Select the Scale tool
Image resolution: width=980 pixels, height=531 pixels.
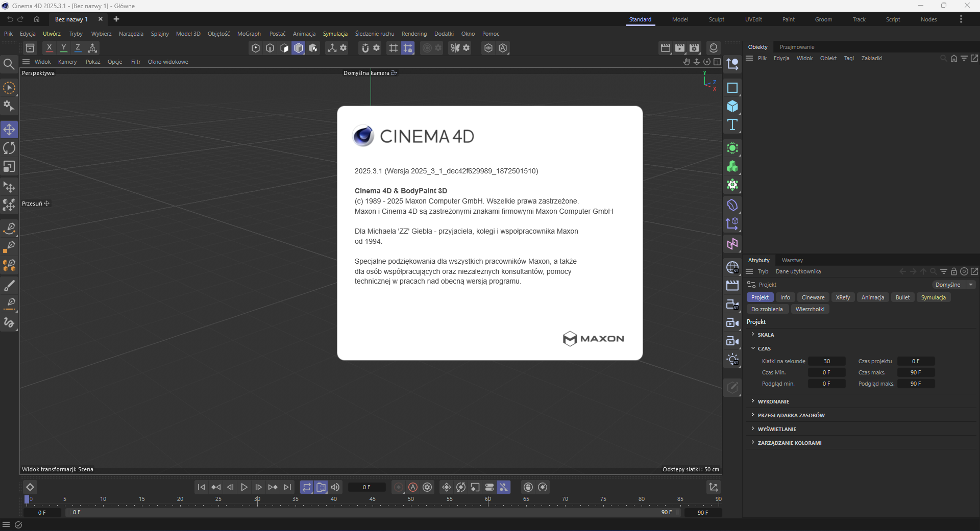pos(9,167)
